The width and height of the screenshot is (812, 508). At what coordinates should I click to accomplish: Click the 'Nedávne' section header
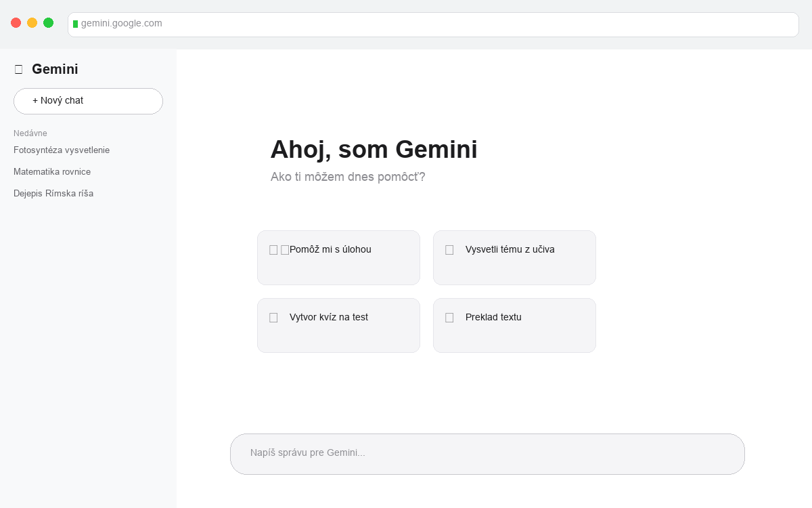point(30,133)
